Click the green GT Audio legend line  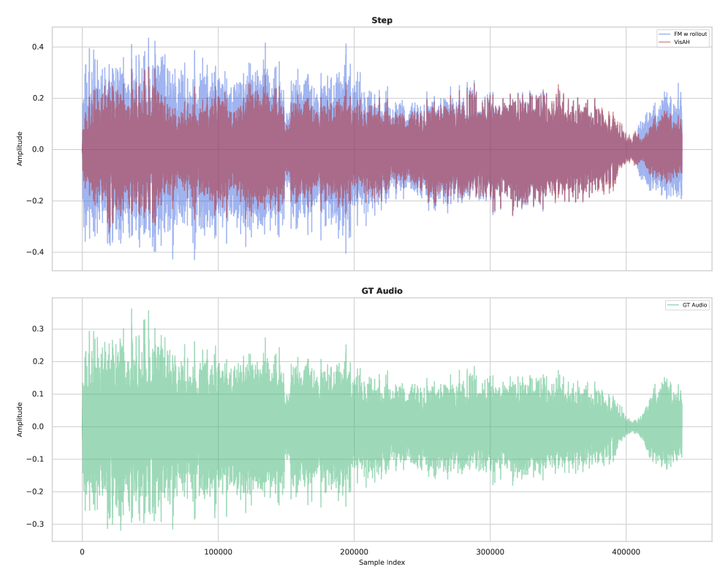tap(672, 305)
